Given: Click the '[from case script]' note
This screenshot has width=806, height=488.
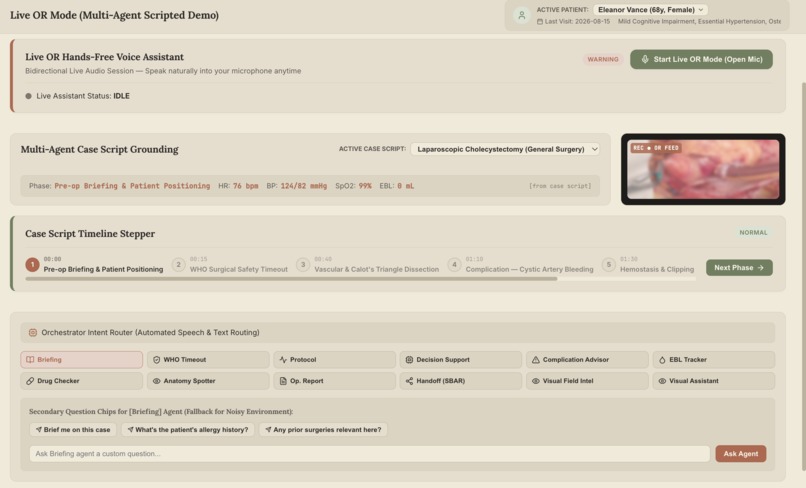Looking at the screenshot, I should [x=560, y=186].
